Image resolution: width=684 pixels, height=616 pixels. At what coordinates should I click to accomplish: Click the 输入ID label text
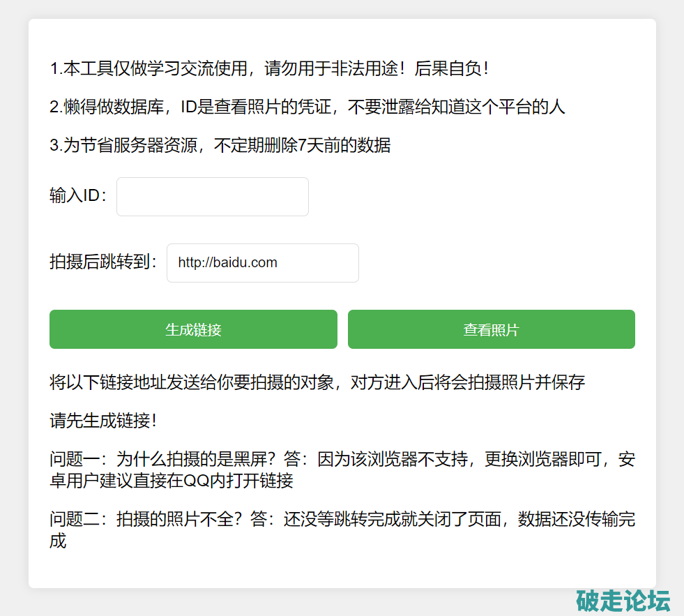point(78,196)
